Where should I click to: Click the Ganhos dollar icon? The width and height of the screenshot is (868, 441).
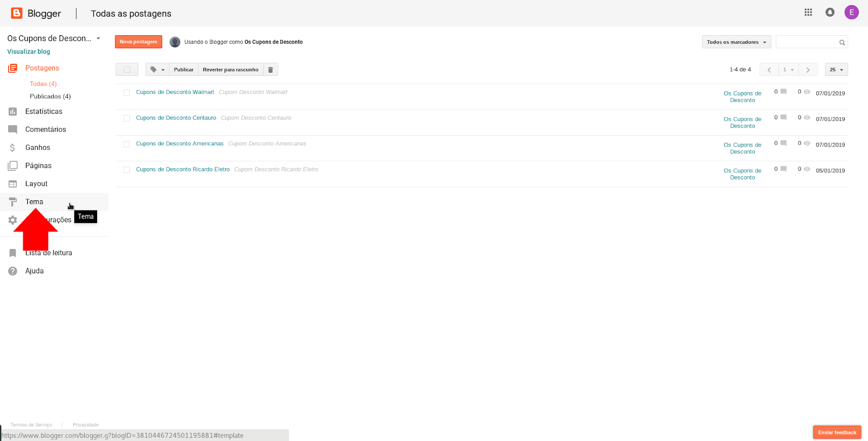click(x=12, y=148)
